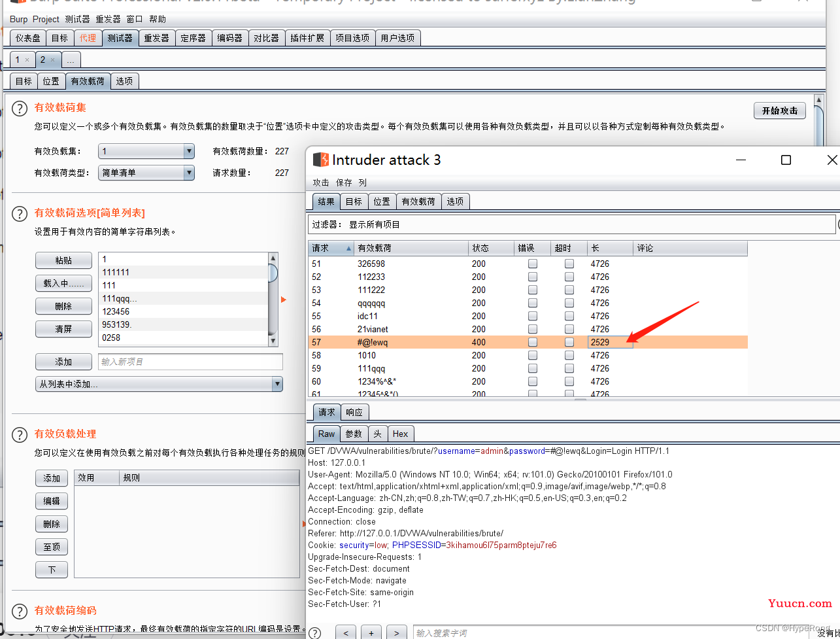Open 保存 menu in attack window
840x639 pixels.
[344, 182]
